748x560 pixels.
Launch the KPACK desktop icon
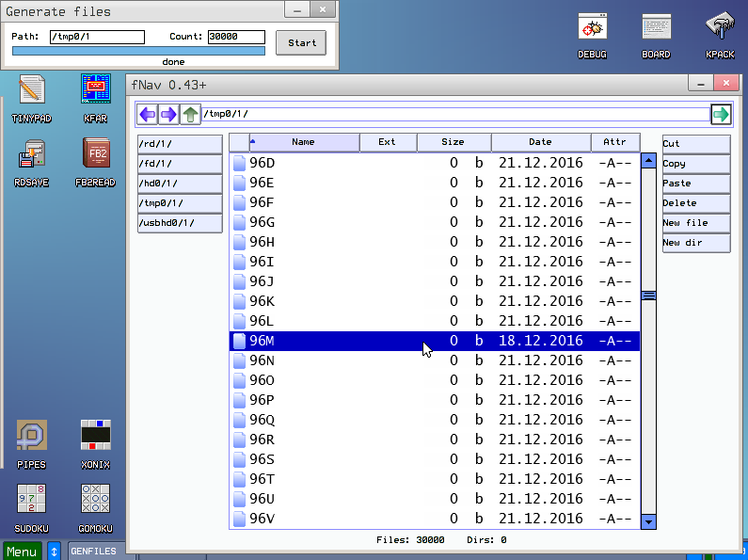point(720,27)
